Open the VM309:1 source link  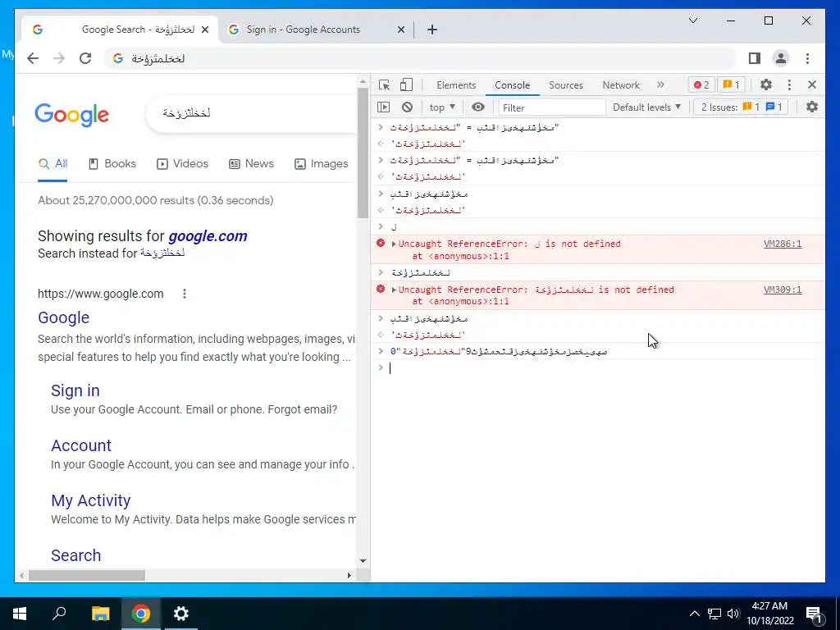pos(782,290)
